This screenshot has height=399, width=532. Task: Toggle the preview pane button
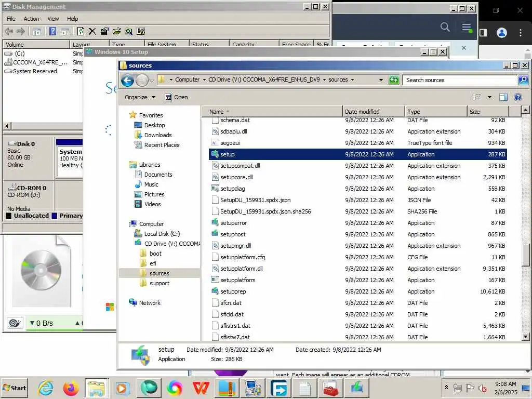pos(503,97)
